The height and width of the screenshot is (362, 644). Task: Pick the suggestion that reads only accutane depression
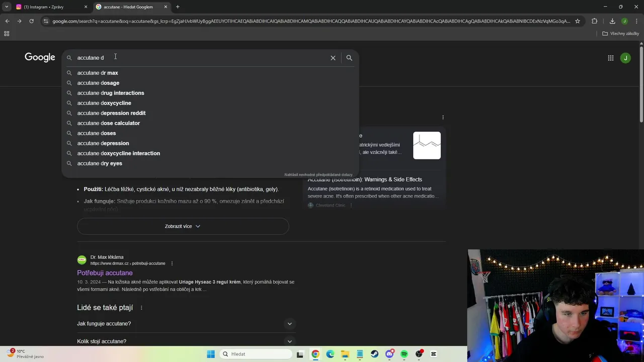[103, 143]
